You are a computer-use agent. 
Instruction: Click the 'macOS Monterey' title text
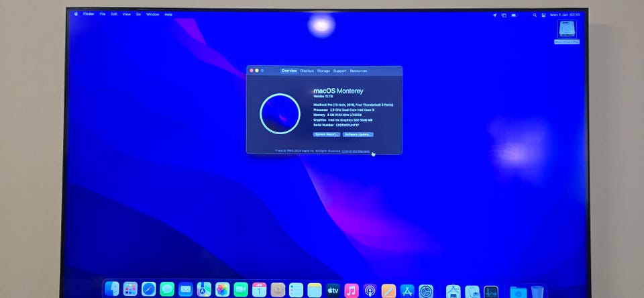[x=338, y=91]
